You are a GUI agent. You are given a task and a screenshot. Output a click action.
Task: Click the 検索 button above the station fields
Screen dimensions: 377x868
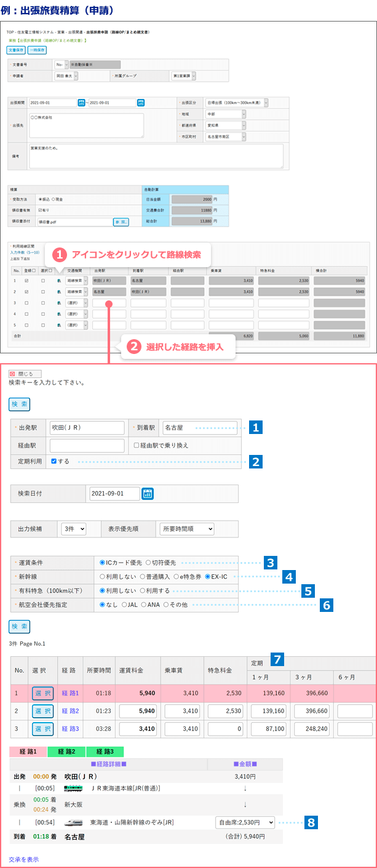[x=19, y=404]
